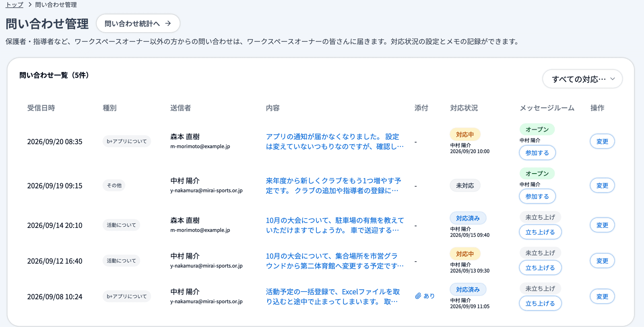Click the オープン badge in the 2026/09/19 row
644x327 pixels.
tap(537, 174)
